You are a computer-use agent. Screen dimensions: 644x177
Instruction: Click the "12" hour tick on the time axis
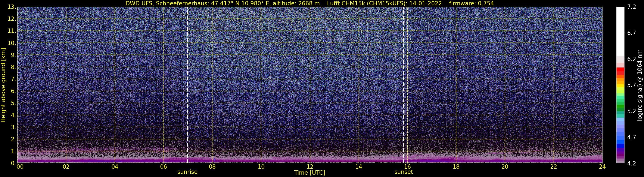click(x=310, y=167)
